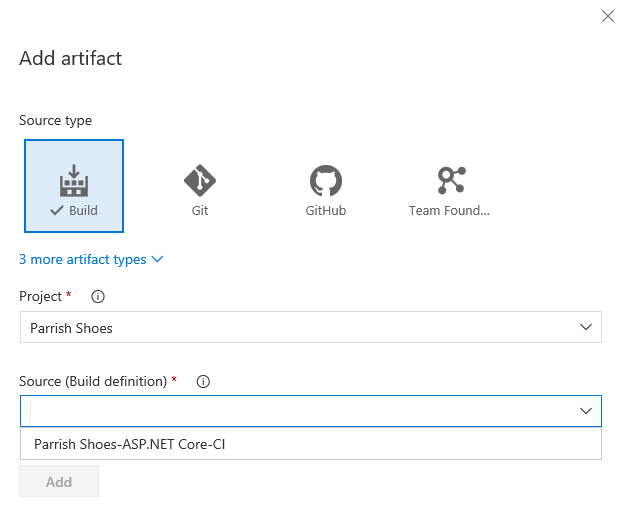Click the Build label text
The height and width of the screenshot is (515, 620).
(83, 211)
